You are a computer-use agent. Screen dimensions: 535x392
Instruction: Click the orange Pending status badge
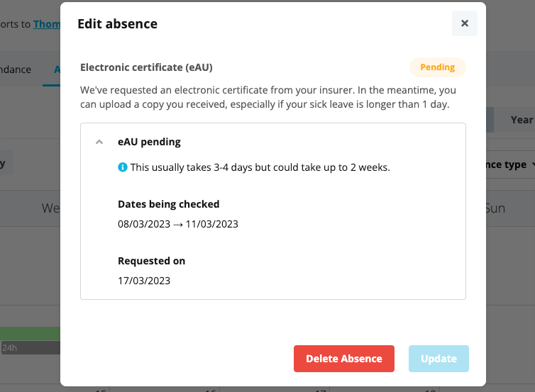tap(437, 67)
